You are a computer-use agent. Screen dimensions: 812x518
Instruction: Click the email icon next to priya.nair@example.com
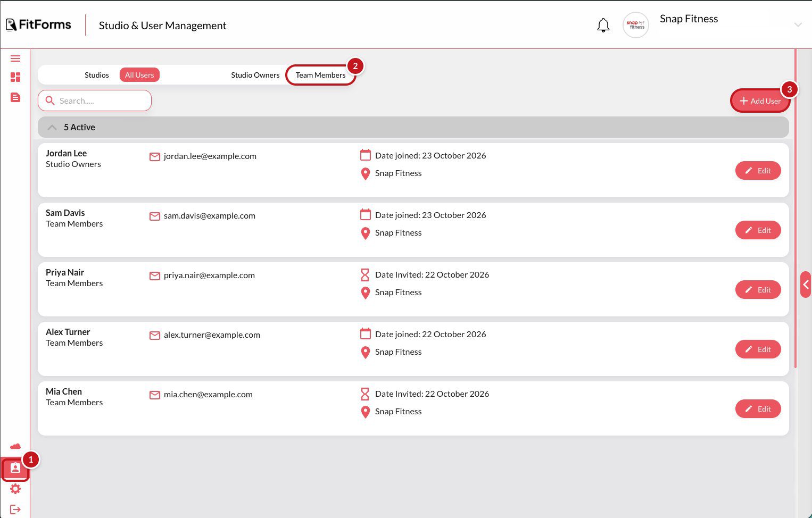point(155,276)
